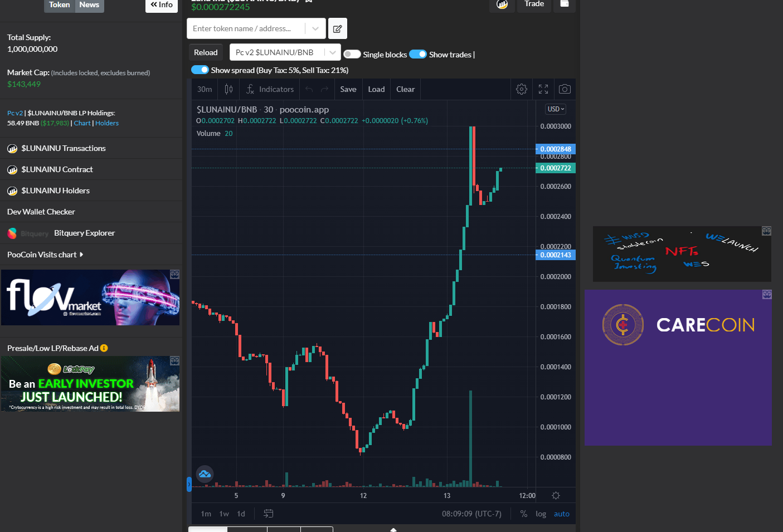Viewport: 783px width, 532px height.
Task: Open the LP Holdings Holders link
Action: pyautogui.click(x=107, y=123)
